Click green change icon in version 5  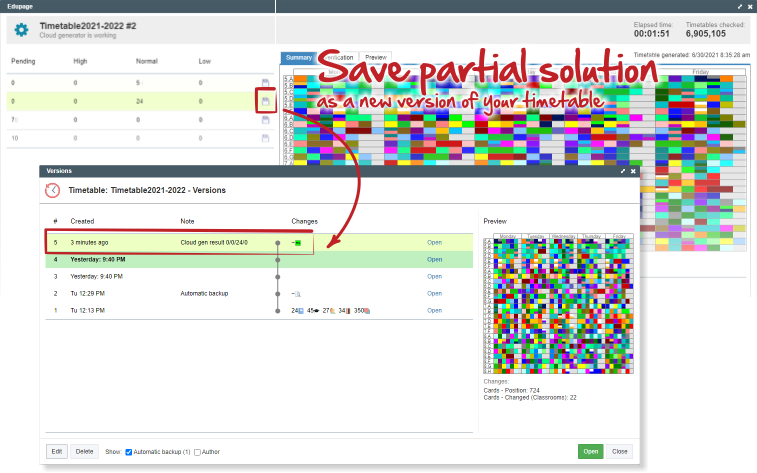(x=298, y=243)
